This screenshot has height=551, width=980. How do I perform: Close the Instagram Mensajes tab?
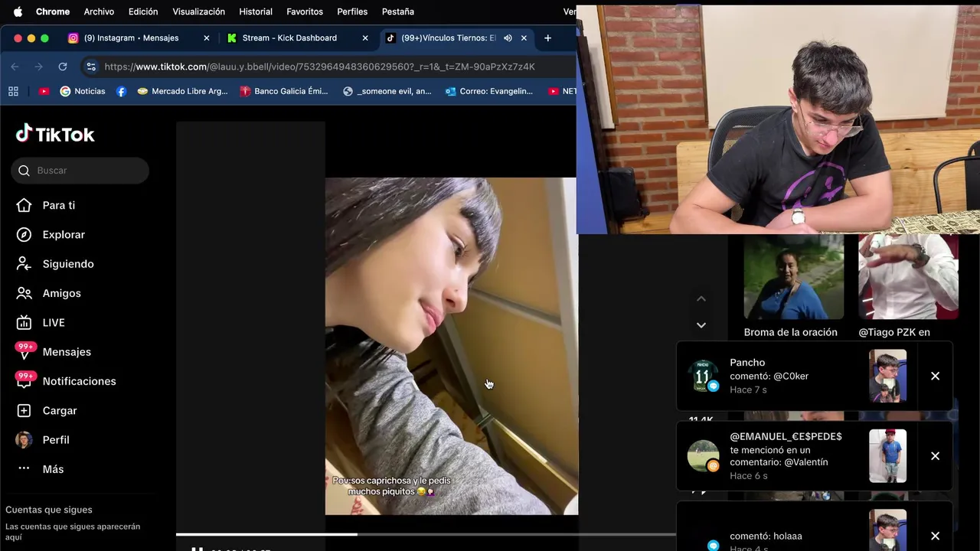coord(206,38)
